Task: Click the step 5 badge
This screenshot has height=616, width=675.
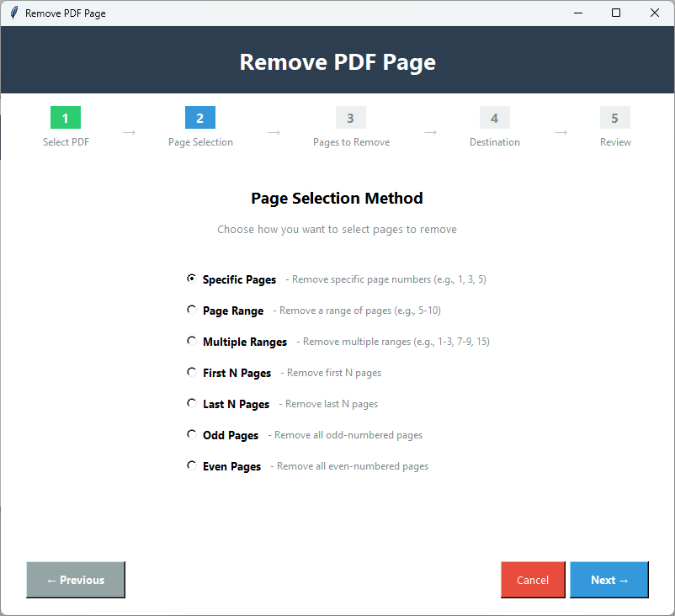Action: click(615, 118)
